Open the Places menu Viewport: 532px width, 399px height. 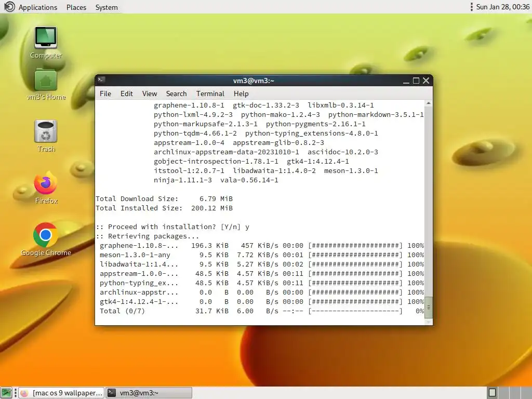[76, 7]
